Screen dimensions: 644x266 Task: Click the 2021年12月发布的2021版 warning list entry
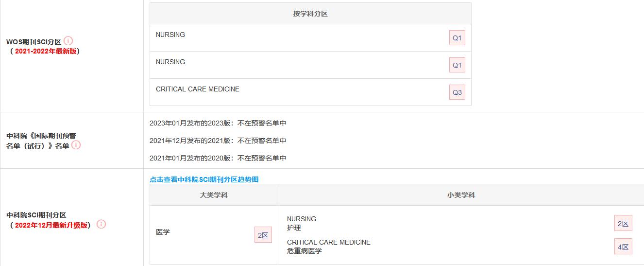point(218,141)
